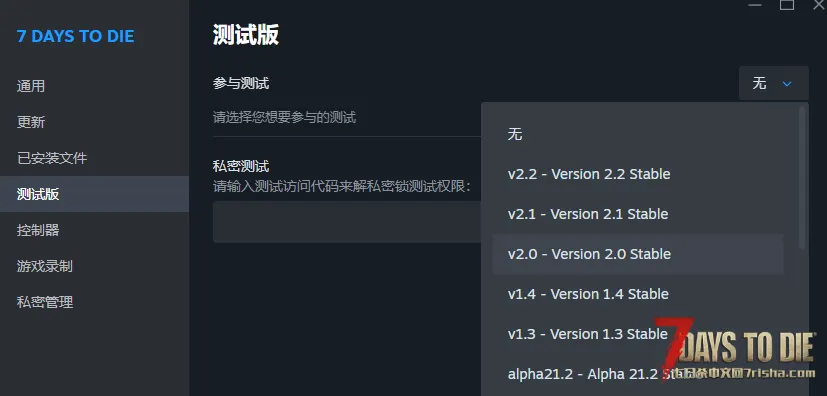The width and height of the screenshot is (827, 396).
Task: Click the beta access code input field
Action: [347, 222]
